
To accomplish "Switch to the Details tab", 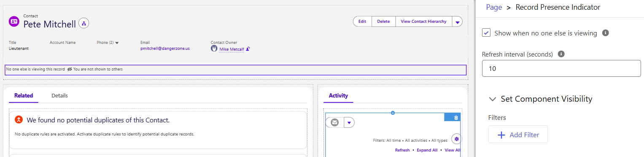I will pos(59,96).
